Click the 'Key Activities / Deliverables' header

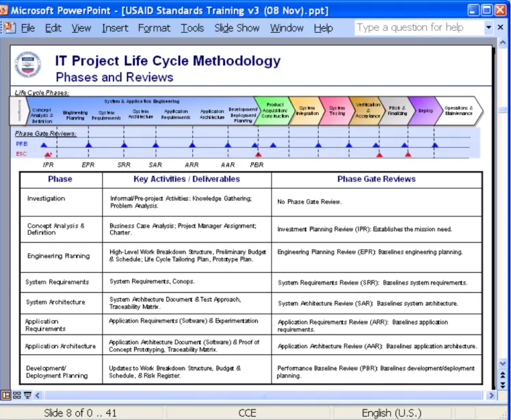coord(187,179)
